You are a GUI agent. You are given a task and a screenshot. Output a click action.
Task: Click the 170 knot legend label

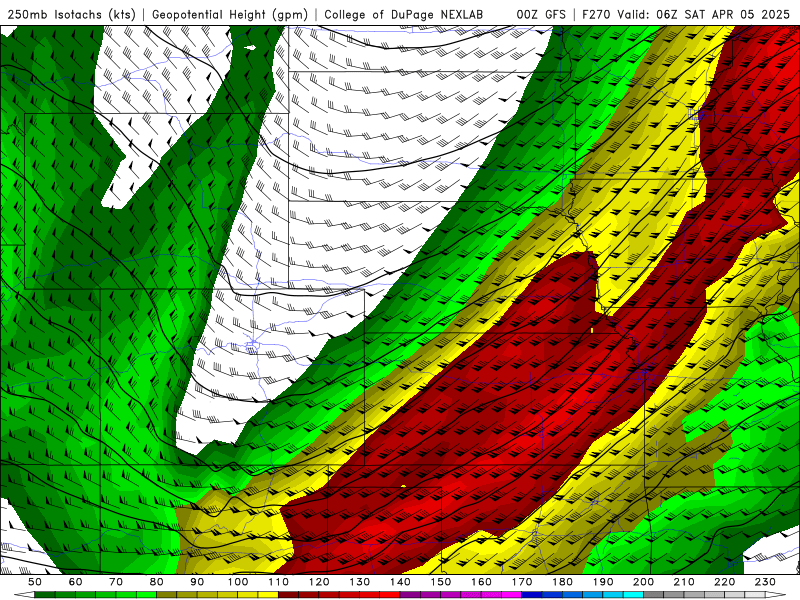click(522, 582)
